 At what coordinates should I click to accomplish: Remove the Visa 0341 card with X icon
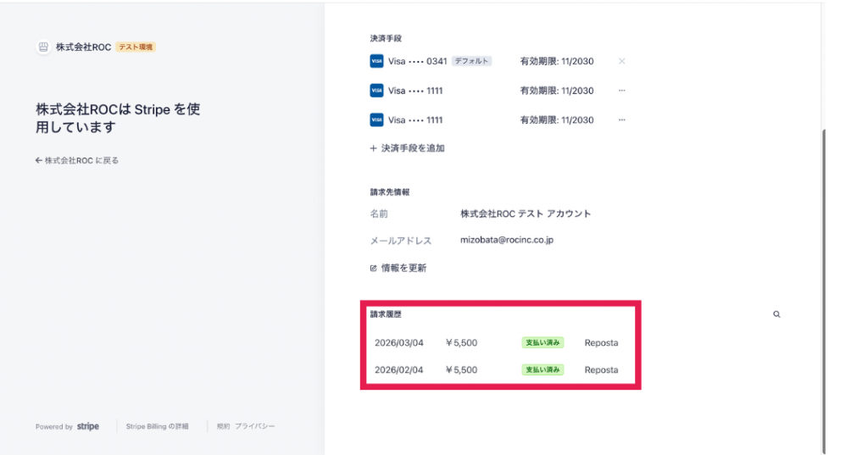tap(621, 61)
